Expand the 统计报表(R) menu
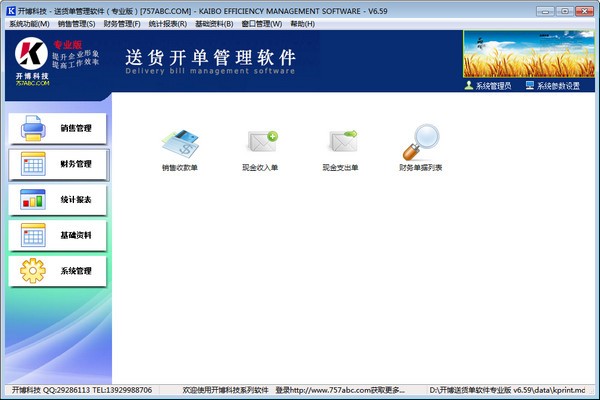 tap(168, 23)
